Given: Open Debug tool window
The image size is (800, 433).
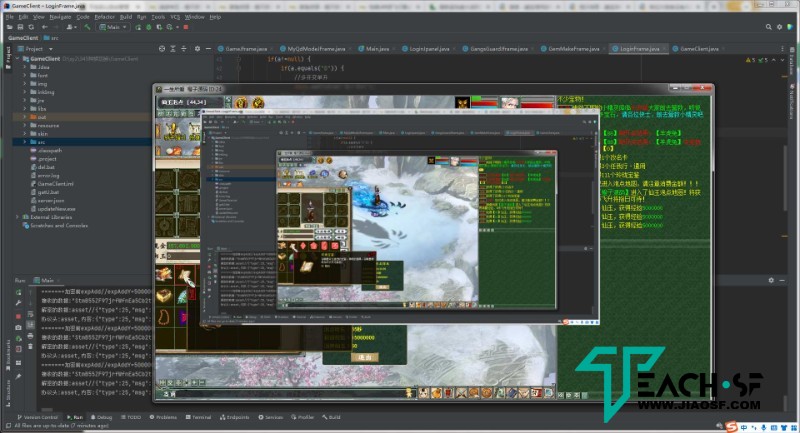Looking at the screenshot, I should 101,417.
